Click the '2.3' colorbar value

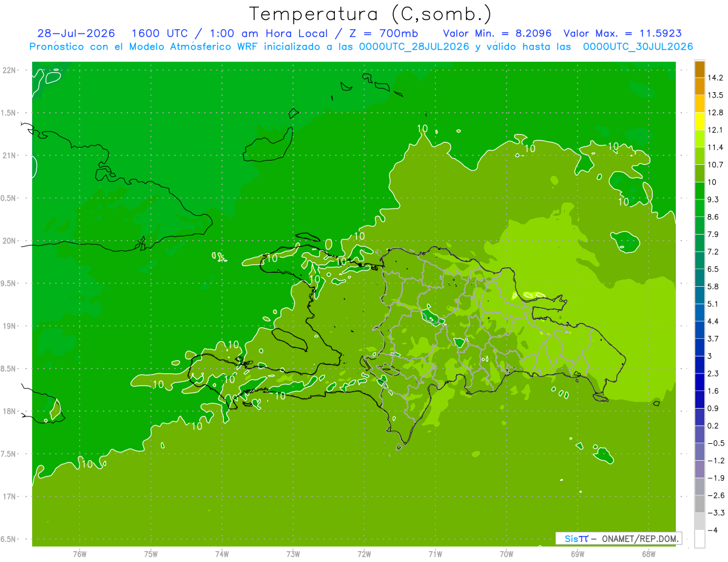point(712,373)
